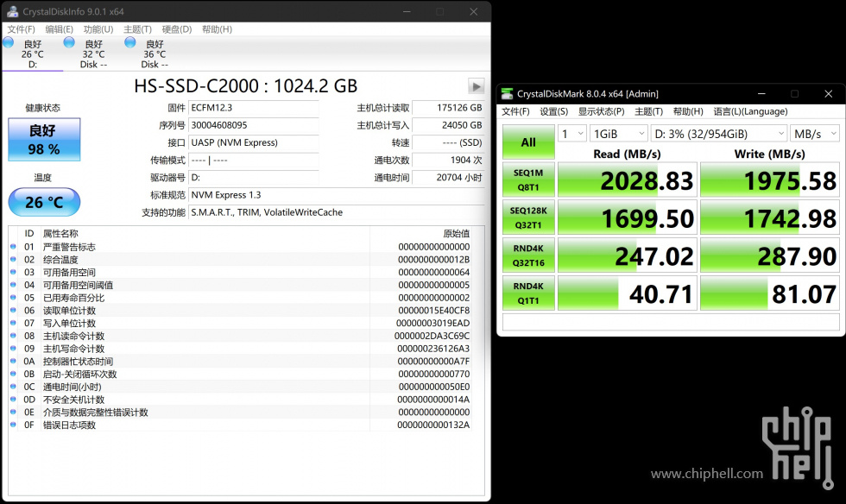Click status dot for attribute 0A 控制器忙状态时间
The image size is (846, 504).
(14, 361)
